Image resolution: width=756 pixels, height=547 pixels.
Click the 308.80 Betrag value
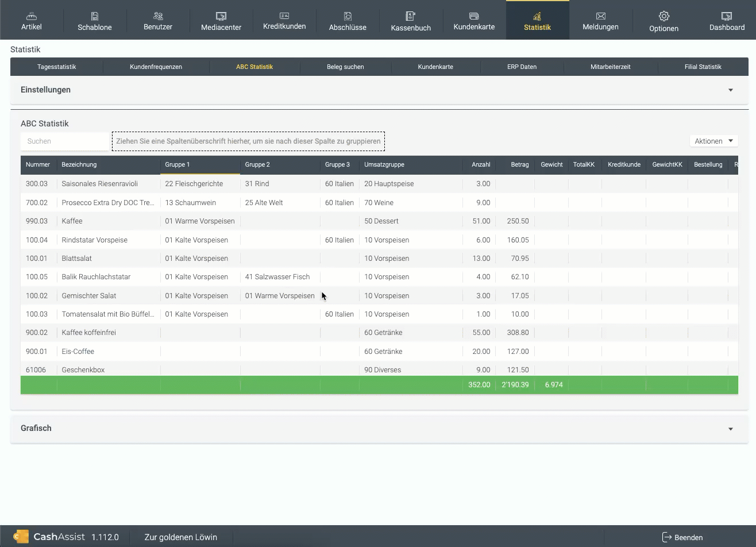tap(518, 333)
